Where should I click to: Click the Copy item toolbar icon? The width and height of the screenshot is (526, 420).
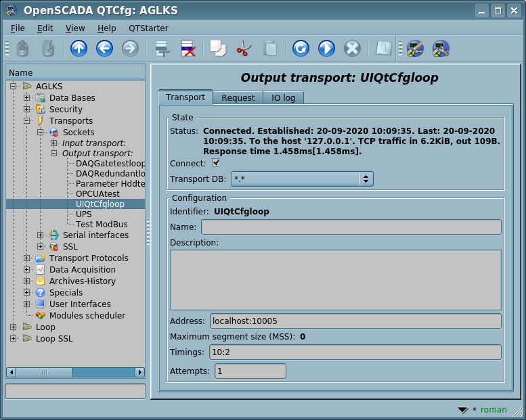point(218,49)
